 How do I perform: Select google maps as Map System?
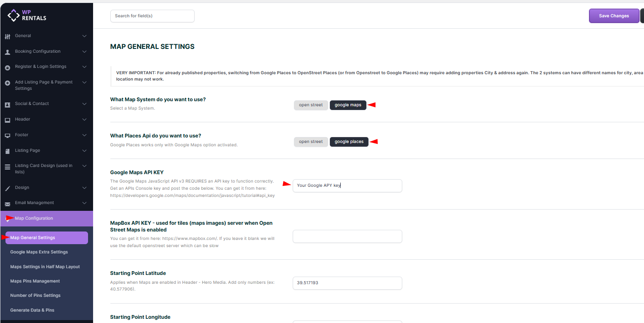click(x=348, y=105)
